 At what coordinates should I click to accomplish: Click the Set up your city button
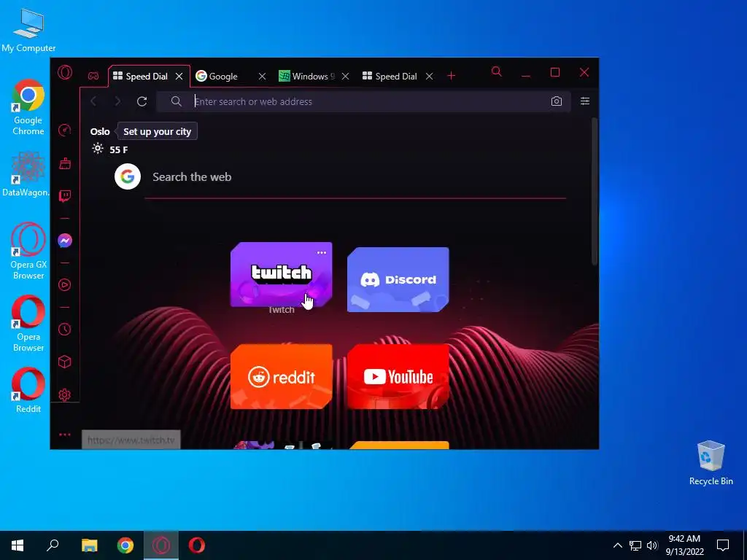pyautogui.click(x=158, y=131)
